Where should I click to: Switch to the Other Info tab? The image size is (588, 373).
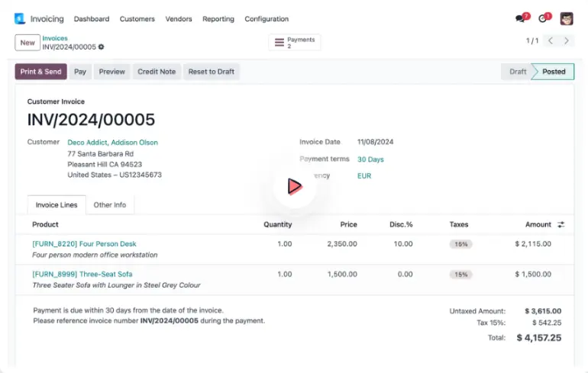[110, 205]
